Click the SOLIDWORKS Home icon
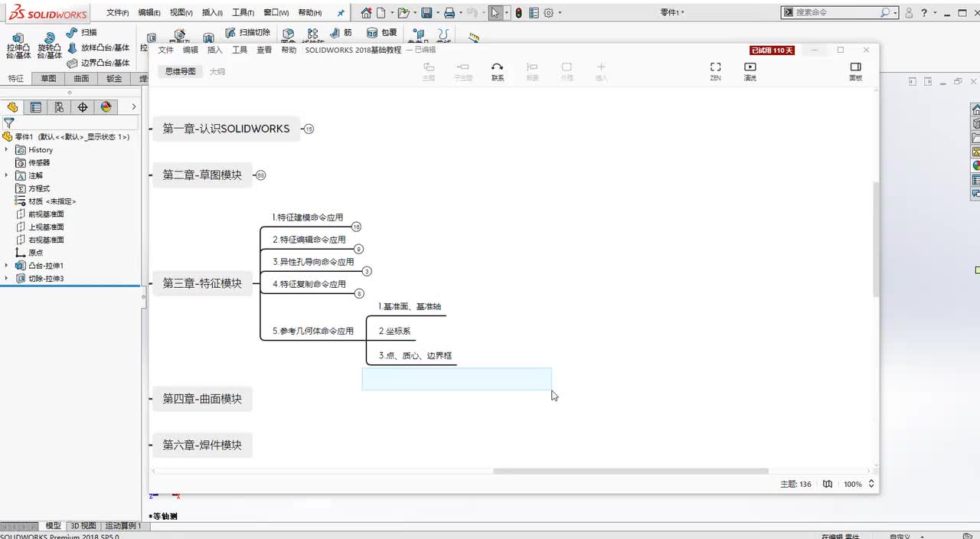Image resolution: width=980 pixels, height=539 pixels. (366, 13)
